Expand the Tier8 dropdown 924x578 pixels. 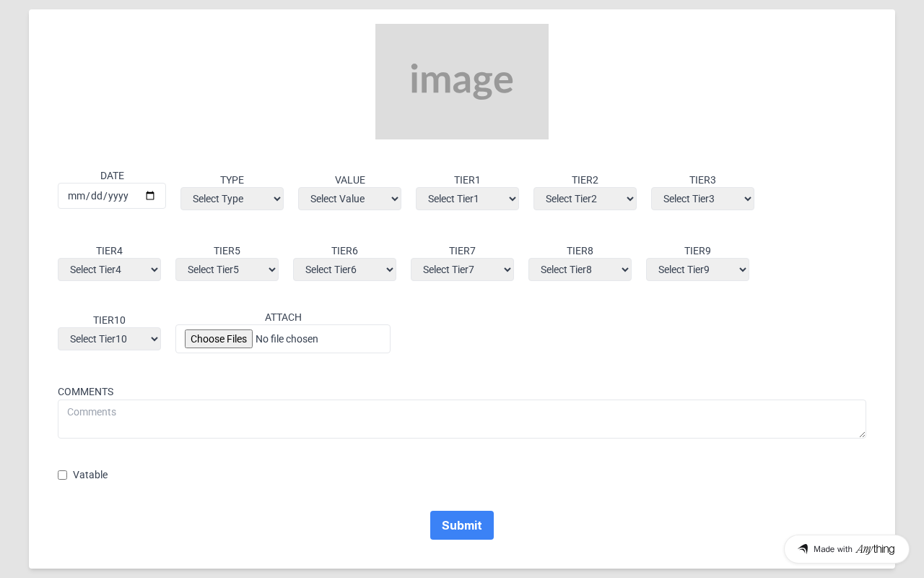pos(580,269)
